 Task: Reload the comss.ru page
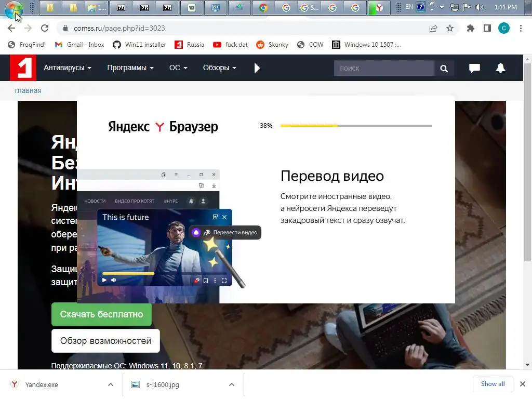[45, 28]
